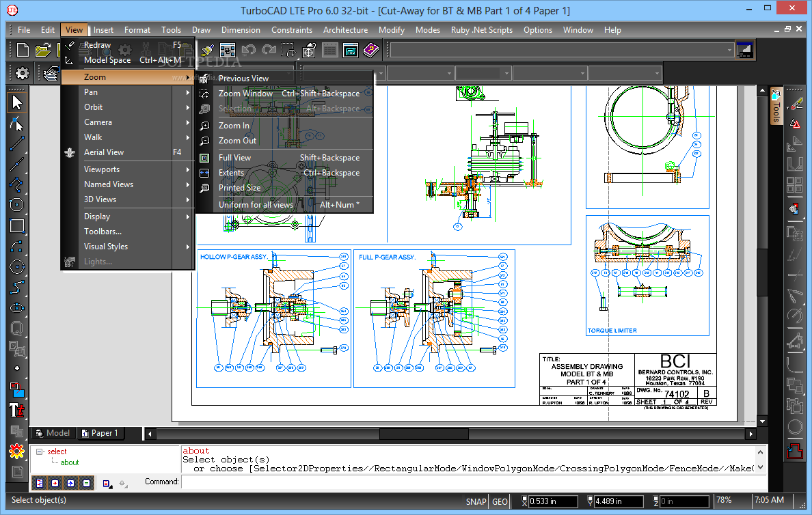Select the Edit node arrow tool
Image resolution: width=812 pixels, height=515 pixels.
(16, 124)
